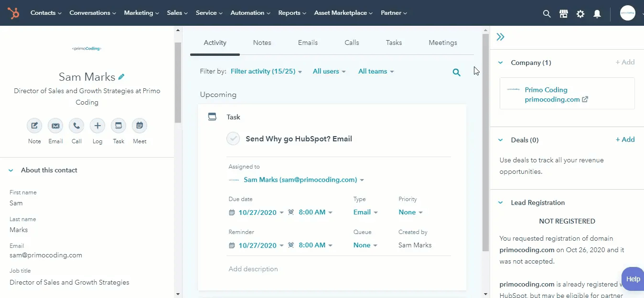Open the Marketing menu
This screenshot has width=644, height=298.
point(141,13)
